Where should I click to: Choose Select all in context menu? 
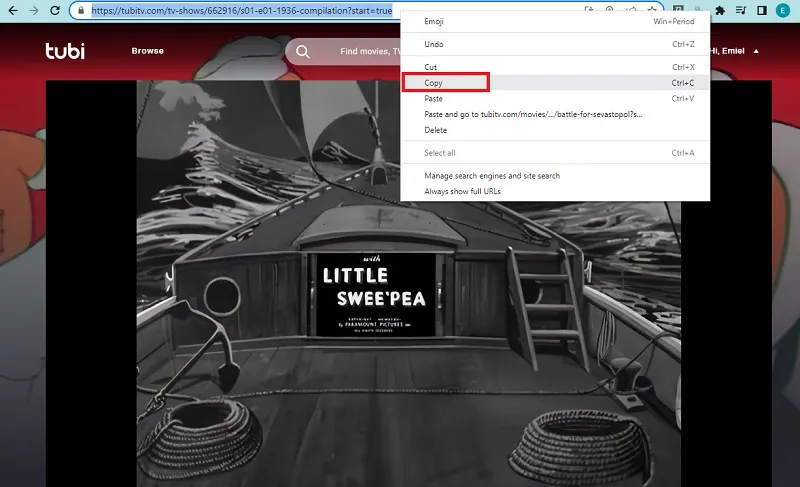point(555,152)
